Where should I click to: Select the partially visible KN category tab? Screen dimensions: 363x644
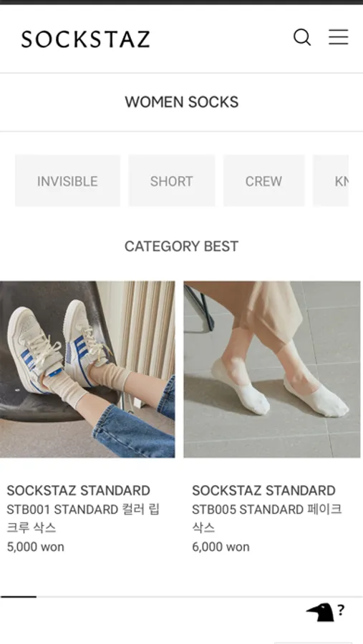click(331, 181)
